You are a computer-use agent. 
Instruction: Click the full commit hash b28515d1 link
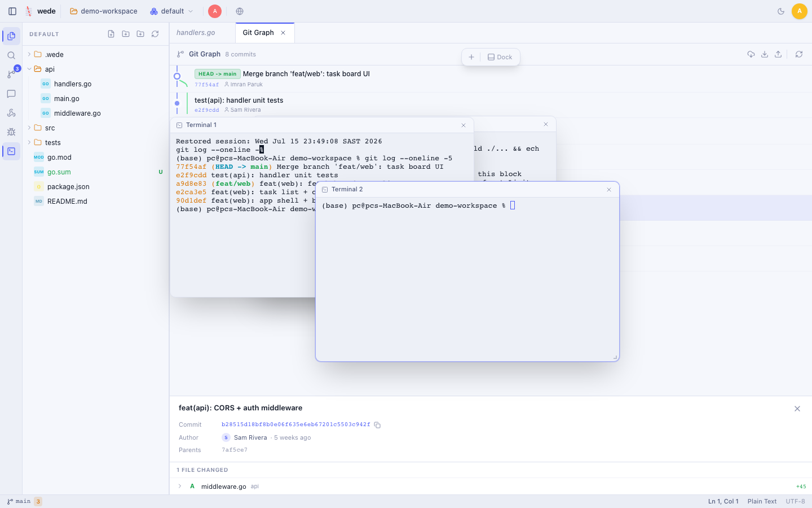point(296,424)
